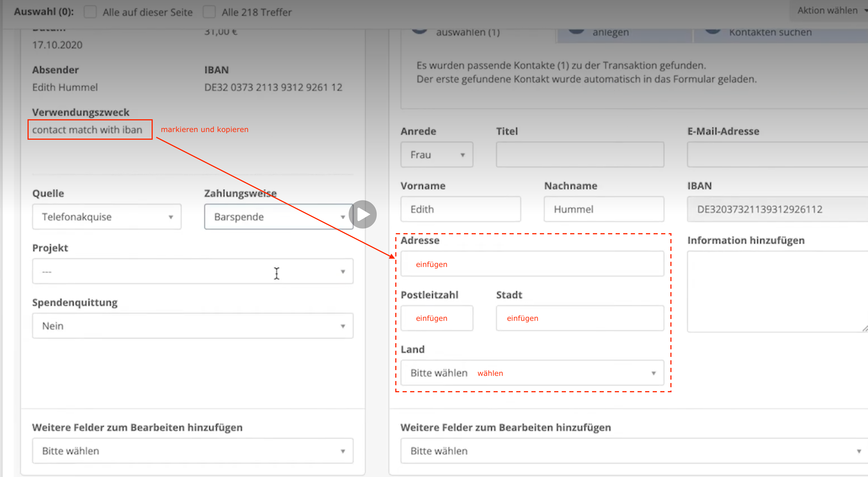Click the Vorname field containing Edith
This screenshot has height=477, width=868.
(x=460, y=209)
